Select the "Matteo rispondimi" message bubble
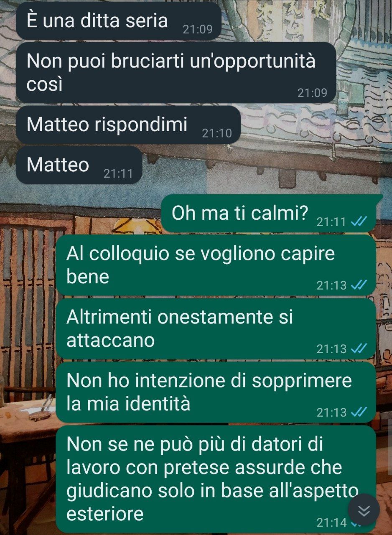The height and width of the screenshot is (535, 392). 128,125
